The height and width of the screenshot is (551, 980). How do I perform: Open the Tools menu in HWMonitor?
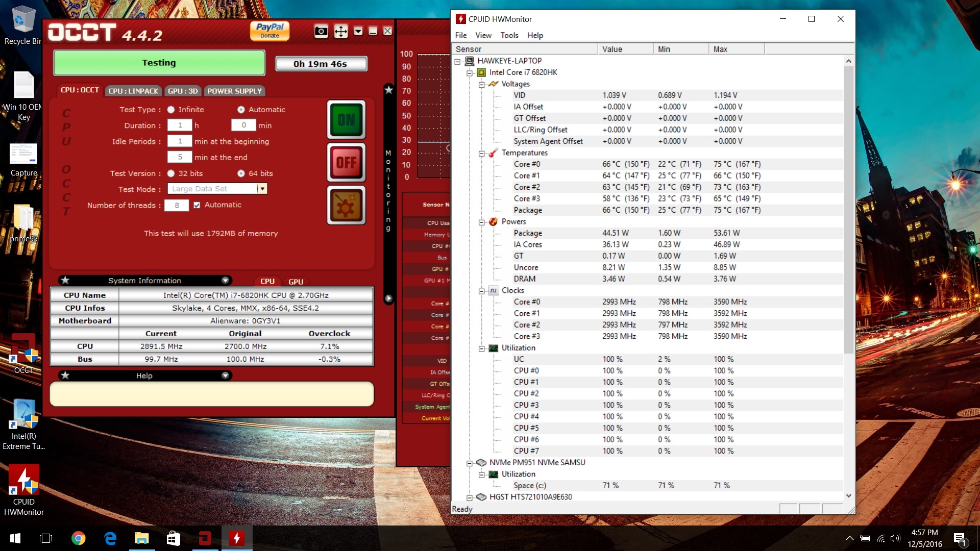coord(509,35)
